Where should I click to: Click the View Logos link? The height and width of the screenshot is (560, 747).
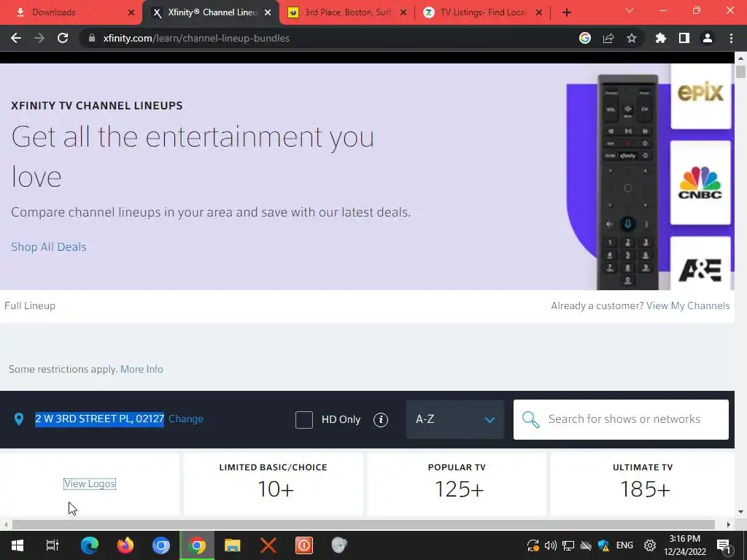[x=90, y=484]
